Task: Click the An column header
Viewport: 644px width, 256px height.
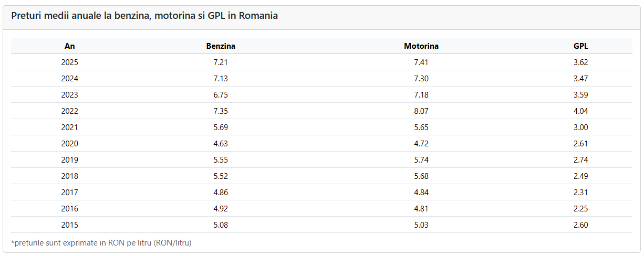Action: [69, 46]
